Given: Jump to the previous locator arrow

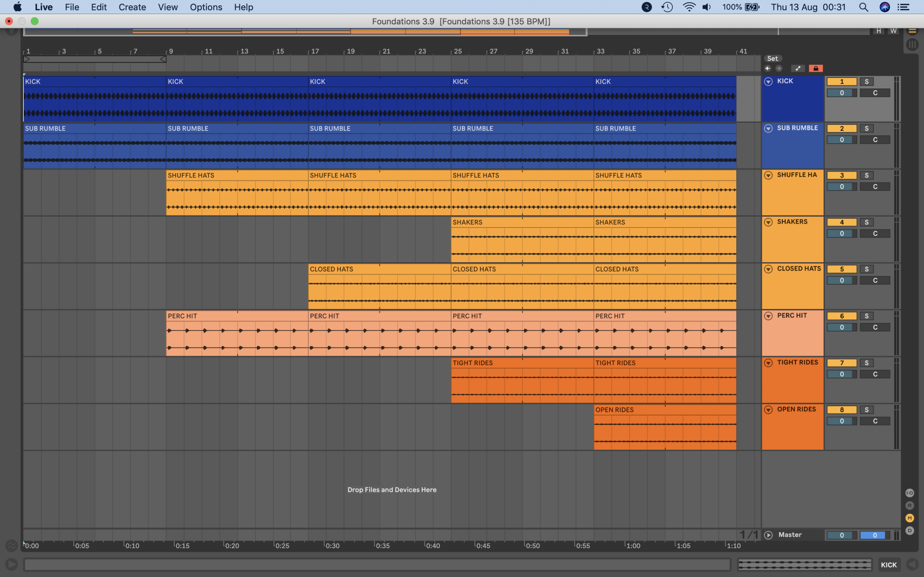Looking at the screenshot, I should [767, 69].
